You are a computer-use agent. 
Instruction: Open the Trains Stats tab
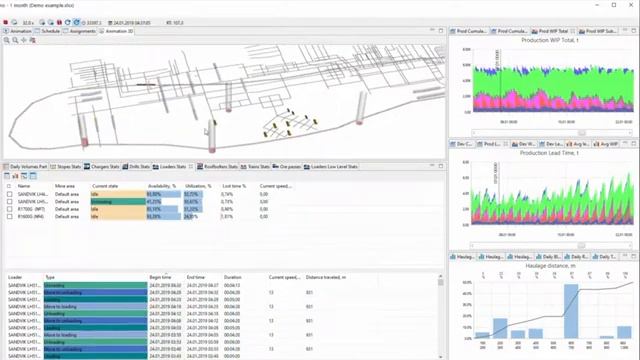click(255, 167)
